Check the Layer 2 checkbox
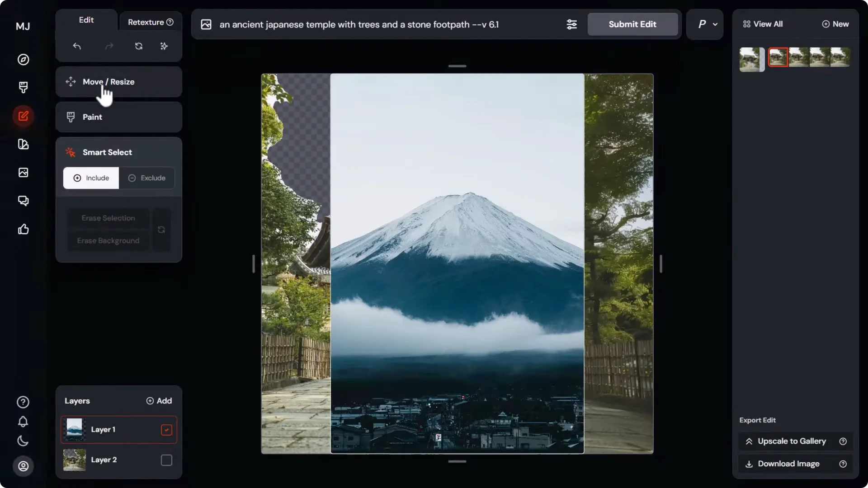This screenshot has height=488, width=868. point(166,460)
